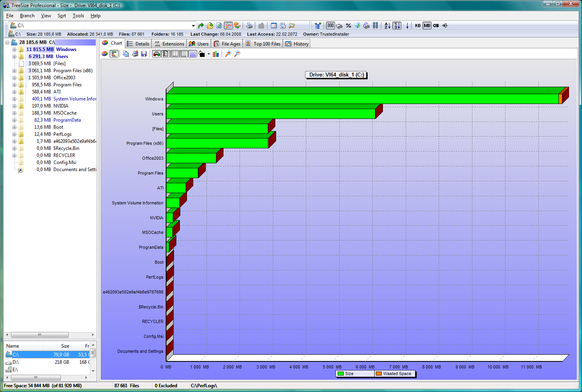Open the folder search icon in toolbar
Screen dimensions: 582x392
292,26
